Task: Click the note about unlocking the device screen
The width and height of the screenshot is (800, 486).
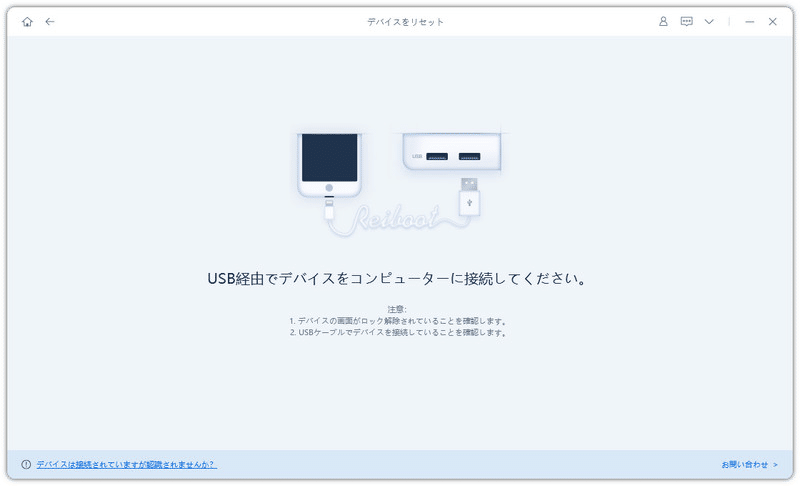Action: 398,321
